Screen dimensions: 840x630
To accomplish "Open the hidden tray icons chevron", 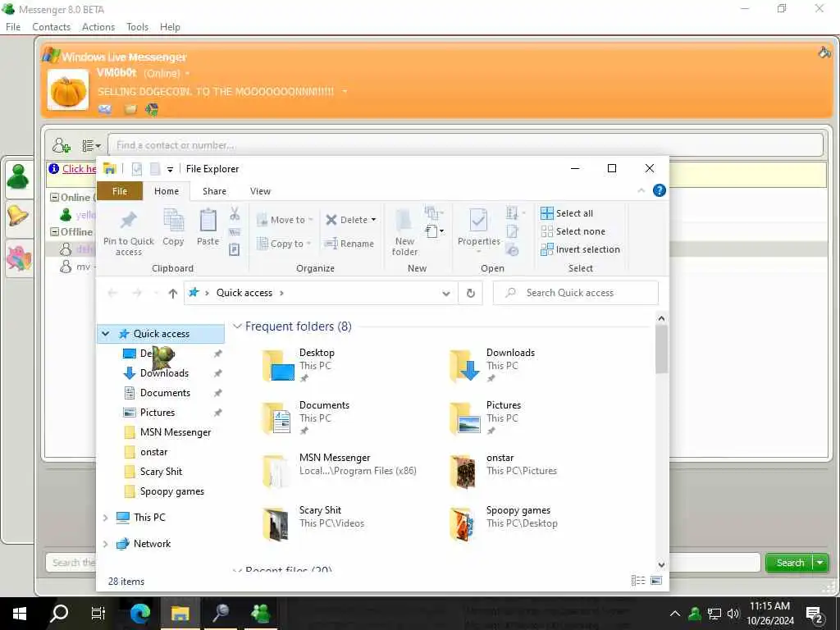I will [675, 614].
